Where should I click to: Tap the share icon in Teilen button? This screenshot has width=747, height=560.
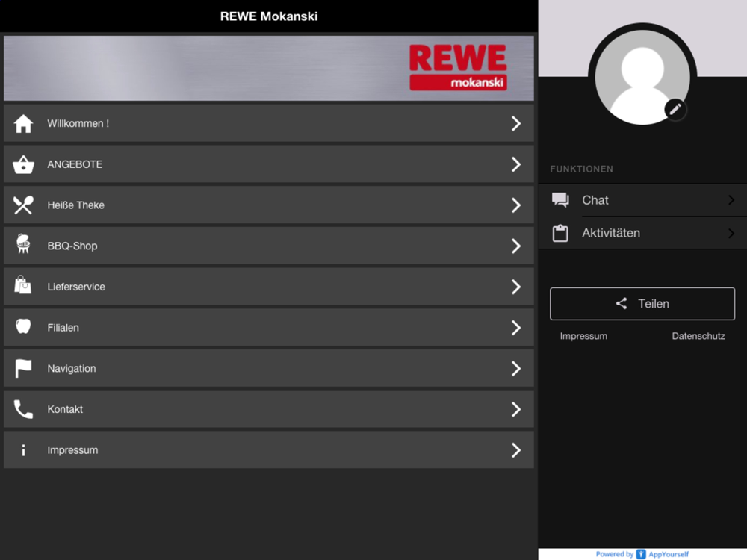point(622,303)
